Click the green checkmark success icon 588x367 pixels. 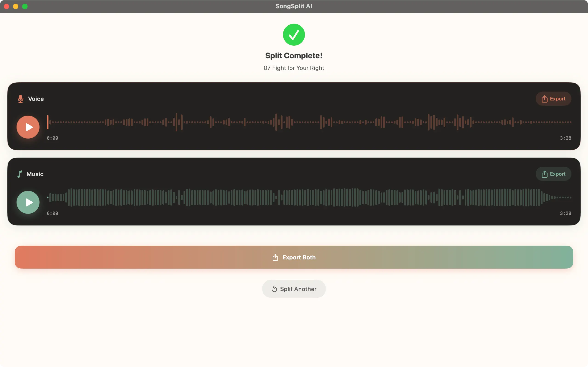tap(294, 34)
